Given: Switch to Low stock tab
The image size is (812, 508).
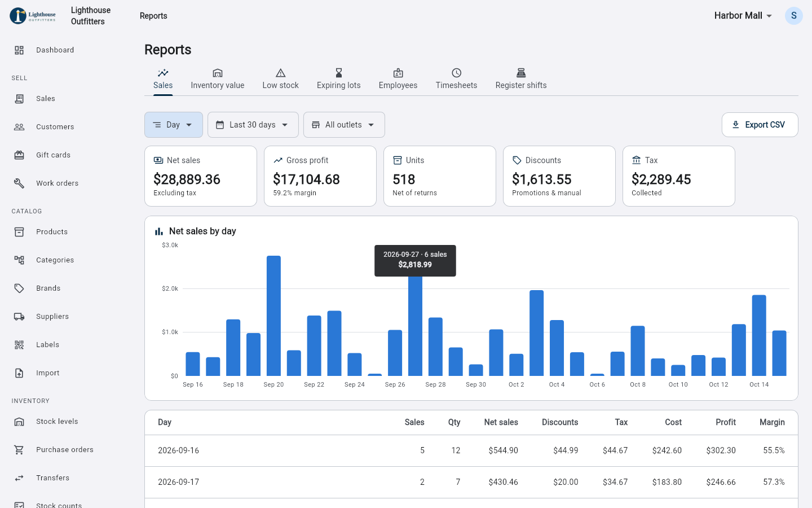Looking at the screenshot, I should 281,80.
